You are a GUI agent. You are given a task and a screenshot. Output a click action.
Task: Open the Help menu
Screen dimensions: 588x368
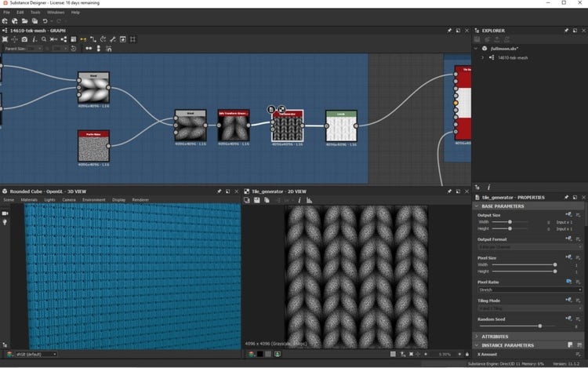click(x=75, y=13)
